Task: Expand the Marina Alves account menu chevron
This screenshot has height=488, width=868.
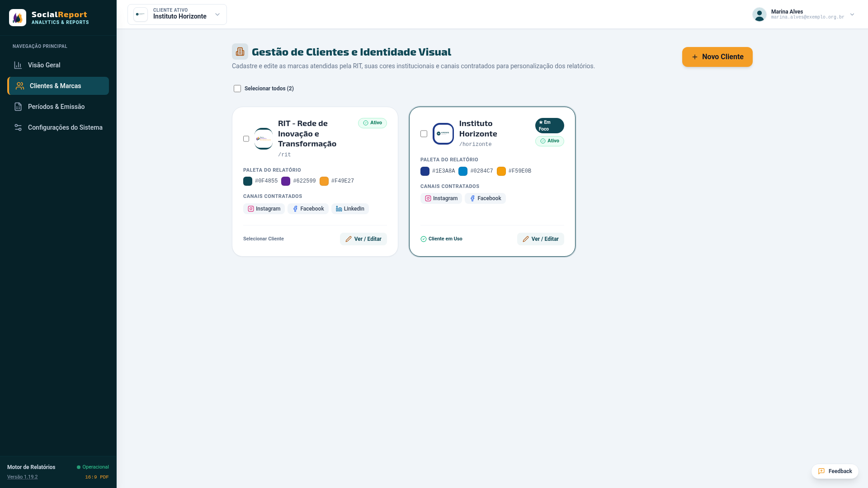Action: [x=852, y=14]
